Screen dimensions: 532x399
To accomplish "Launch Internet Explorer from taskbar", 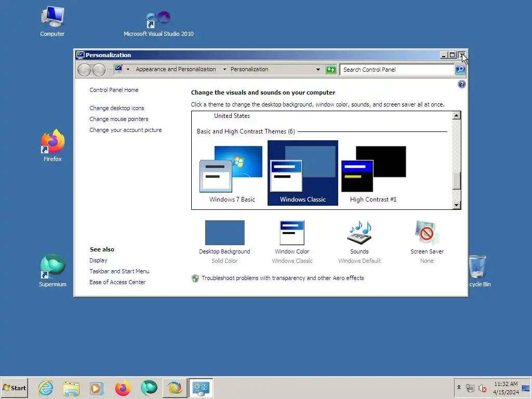I will pyautogui.click(x=46, y=388).
